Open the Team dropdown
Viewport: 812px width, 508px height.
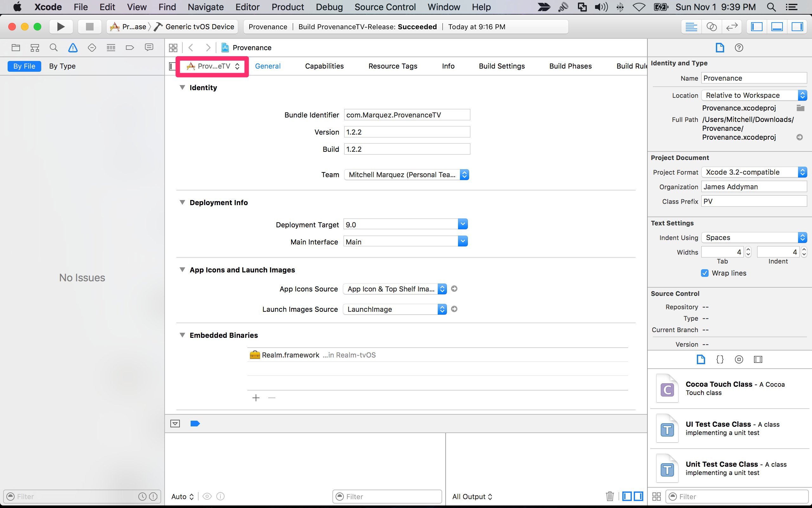[406, 174]
